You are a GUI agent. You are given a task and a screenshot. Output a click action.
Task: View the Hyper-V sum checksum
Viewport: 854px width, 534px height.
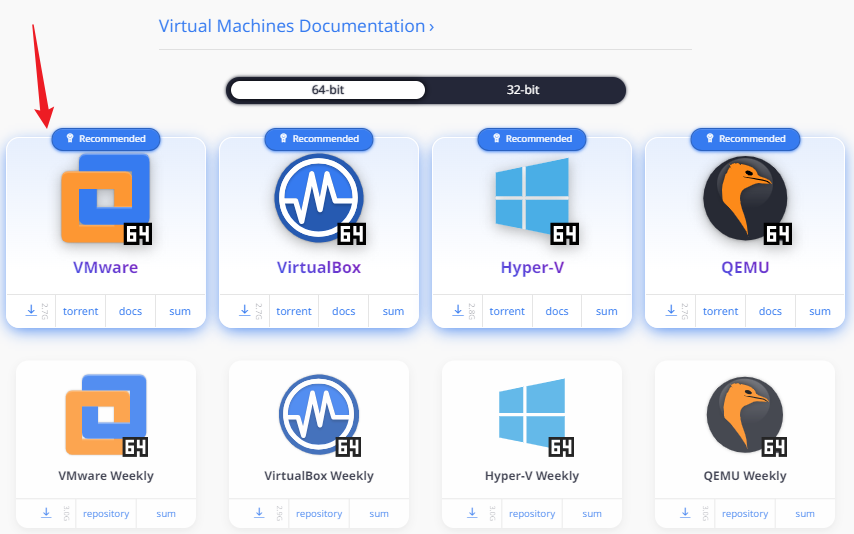point(606,311)
